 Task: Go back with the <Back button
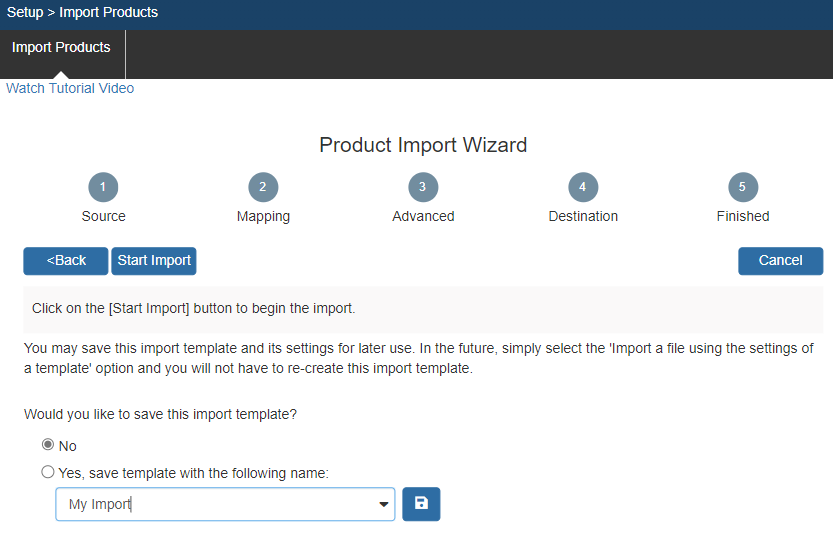point(66,261)
